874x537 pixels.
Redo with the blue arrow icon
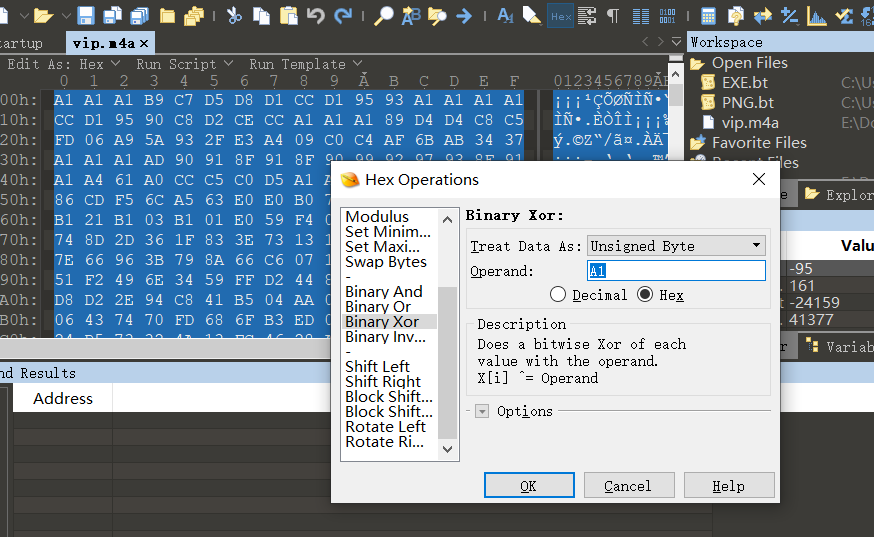(x=343, y=16)
